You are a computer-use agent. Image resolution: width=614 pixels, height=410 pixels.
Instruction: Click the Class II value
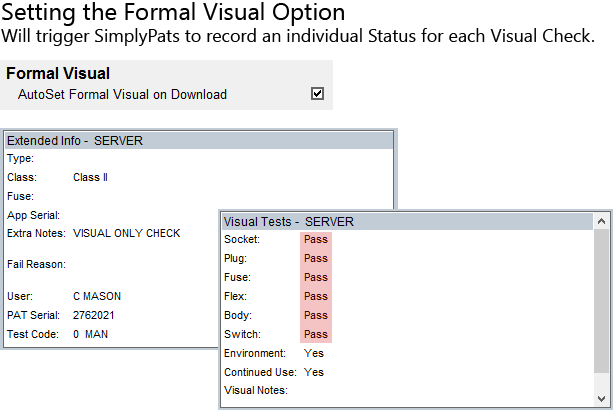pos(90,177)
